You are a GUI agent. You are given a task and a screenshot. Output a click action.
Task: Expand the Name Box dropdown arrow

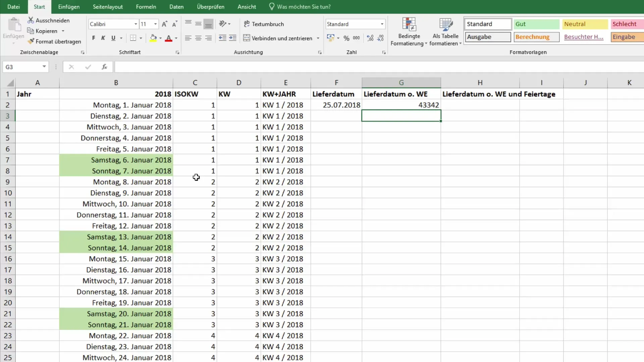tap(44, 66)
